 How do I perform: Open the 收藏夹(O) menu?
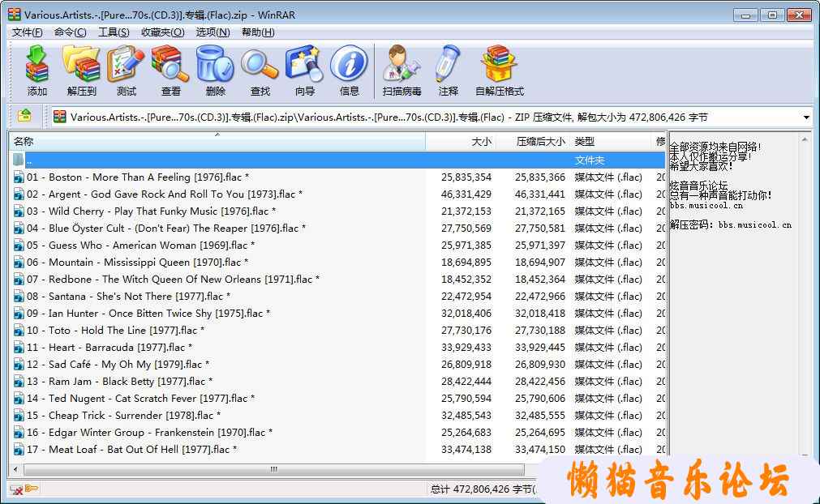click(x=163, y=32)
